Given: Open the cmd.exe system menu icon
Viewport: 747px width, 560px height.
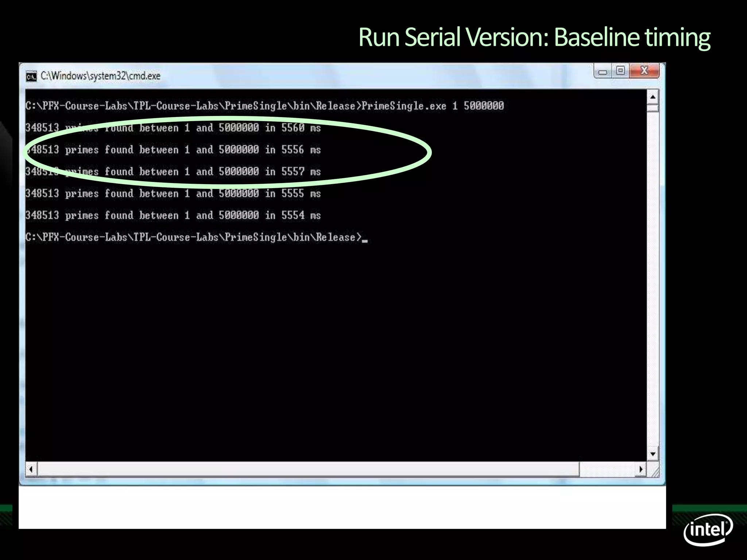Looking at the screenshot, I should click(x=31, y=77).
